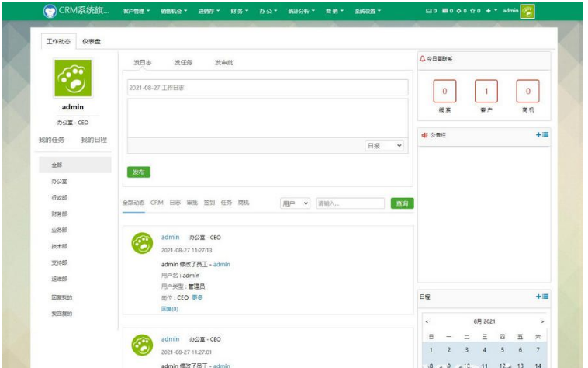Switch to the 工作动态 tab
Image resolution: width=588 pixels, height=368 pixels.
coord(58,41)
